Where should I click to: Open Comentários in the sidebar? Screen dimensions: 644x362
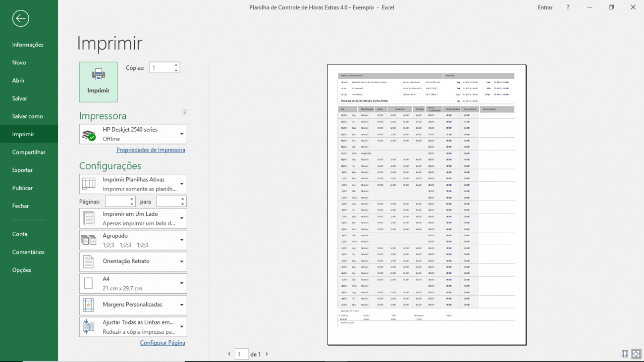(29, 252)
